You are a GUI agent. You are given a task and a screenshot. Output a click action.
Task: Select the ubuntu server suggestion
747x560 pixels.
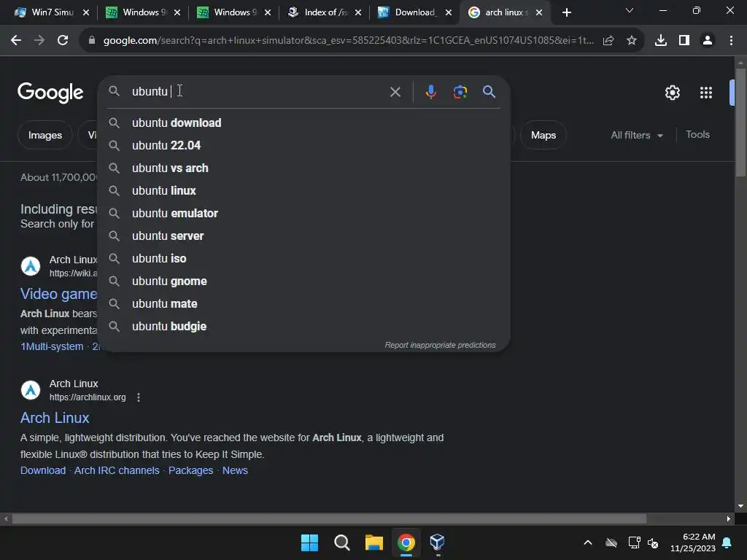tap(304, 236)
